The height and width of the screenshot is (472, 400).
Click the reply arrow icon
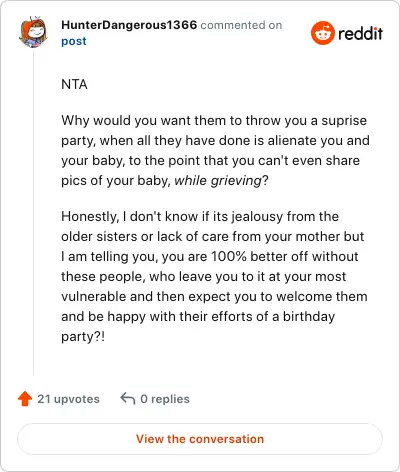[x=128, y=398]
